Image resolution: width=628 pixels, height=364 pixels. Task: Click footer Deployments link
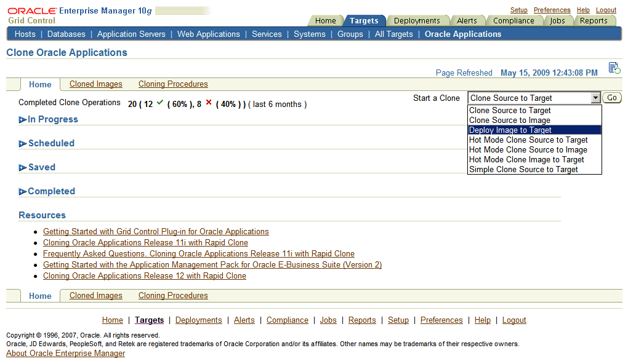coord(199,320)
